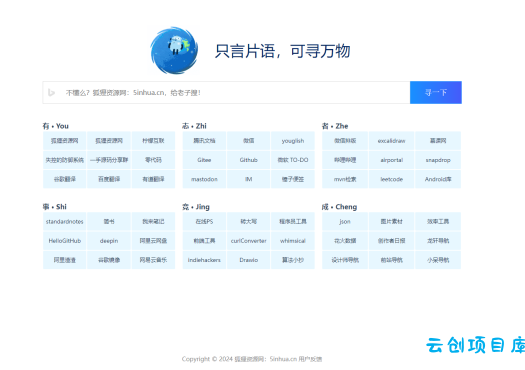This screenshot has height=370, width=525.
Task: Open the snapdrop tile
Action: pyautogui.click(x=438, y=160)
